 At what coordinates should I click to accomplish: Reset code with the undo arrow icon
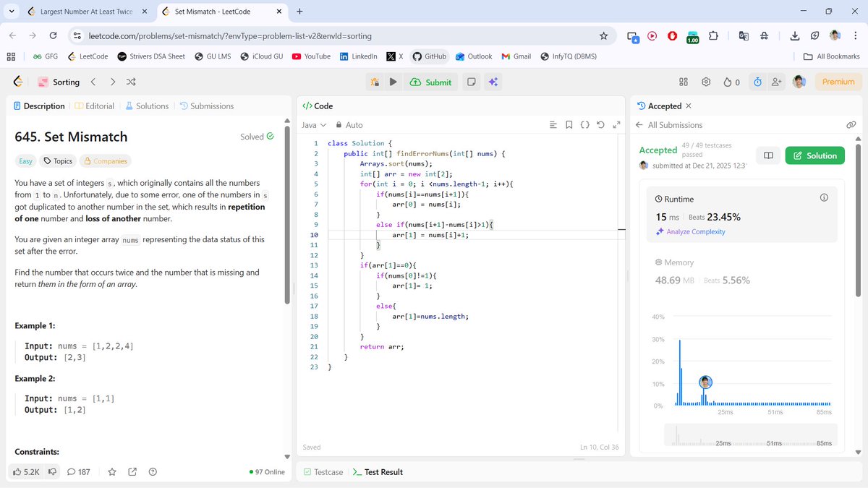click(x=600, y=125)
